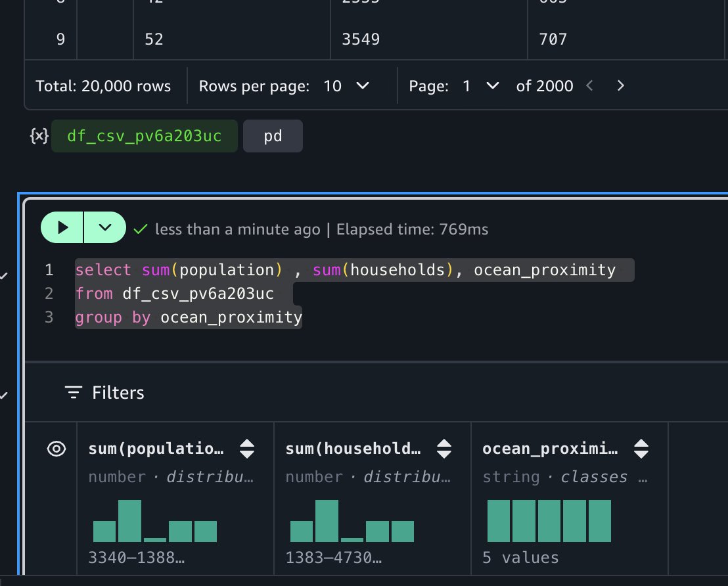Open the Rows per page dropdown
Viewport: 728px width, 586px height.
pyautogui.click(x=347, y=86)
